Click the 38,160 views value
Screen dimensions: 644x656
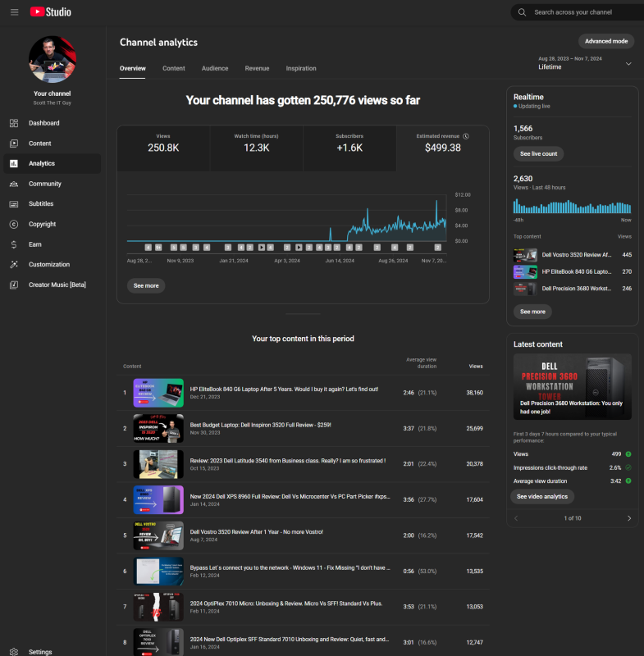474,393
